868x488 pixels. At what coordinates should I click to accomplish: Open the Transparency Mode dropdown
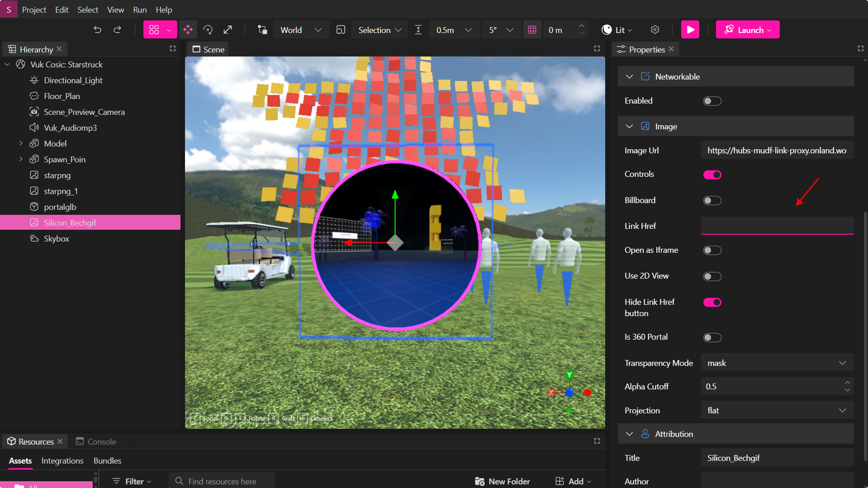(776, 363)
